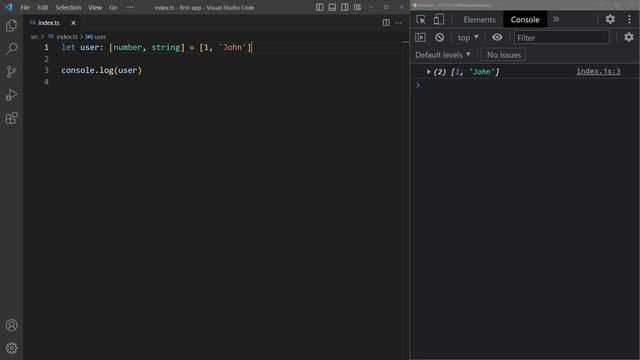Split the editor to the right
The image size is (640, 360).
(x=386, y=23)
